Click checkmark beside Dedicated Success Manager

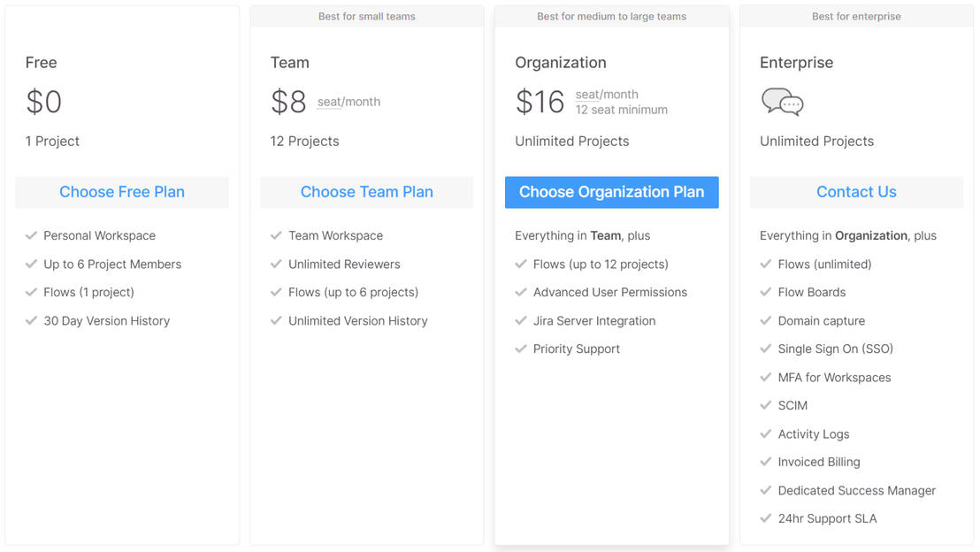pyautogui.click(x=766, y=490)
